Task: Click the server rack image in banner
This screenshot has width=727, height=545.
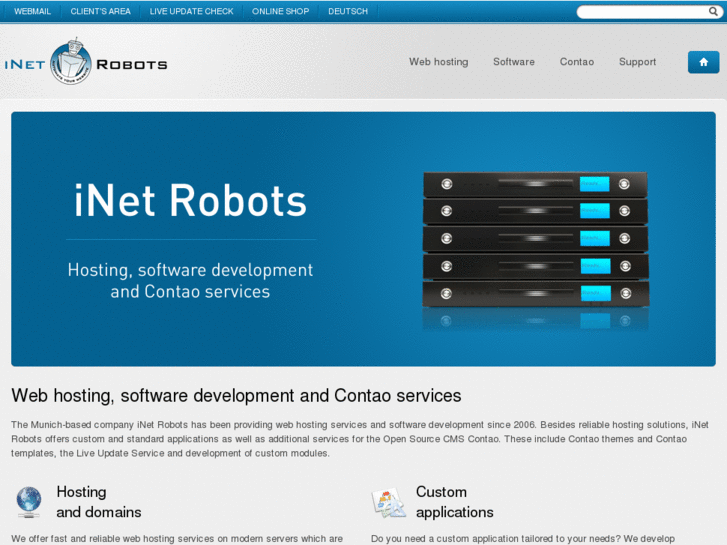Action: [x=534, y=248]
